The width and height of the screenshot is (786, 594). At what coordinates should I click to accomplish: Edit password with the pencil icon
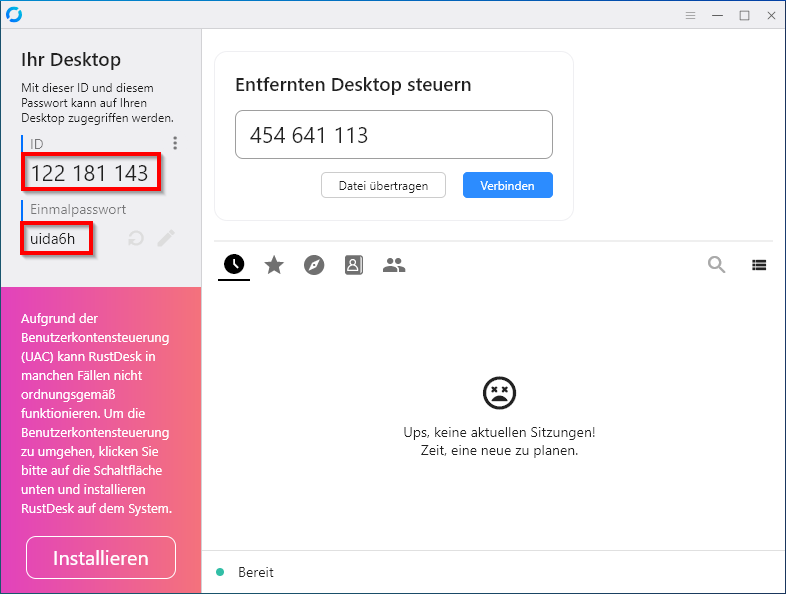click(166, 238)
